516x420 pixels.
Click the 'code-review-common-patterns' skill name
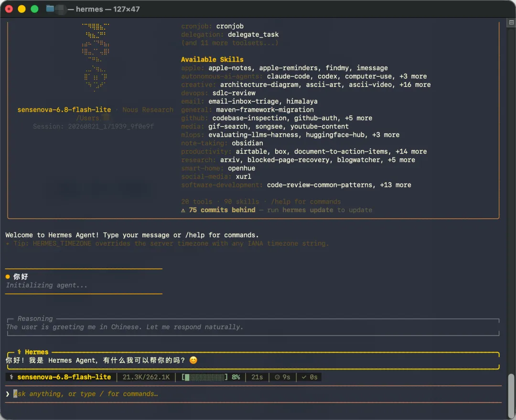click(x=319, y=185)
